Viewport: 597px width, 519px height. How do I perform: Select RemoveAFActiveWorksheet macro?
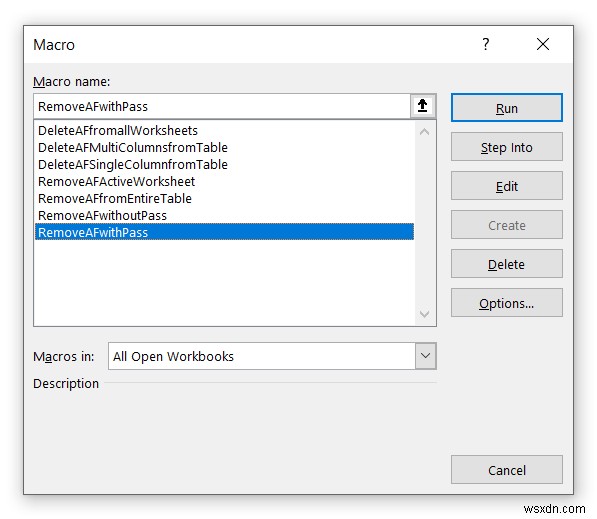click(224, 182)
